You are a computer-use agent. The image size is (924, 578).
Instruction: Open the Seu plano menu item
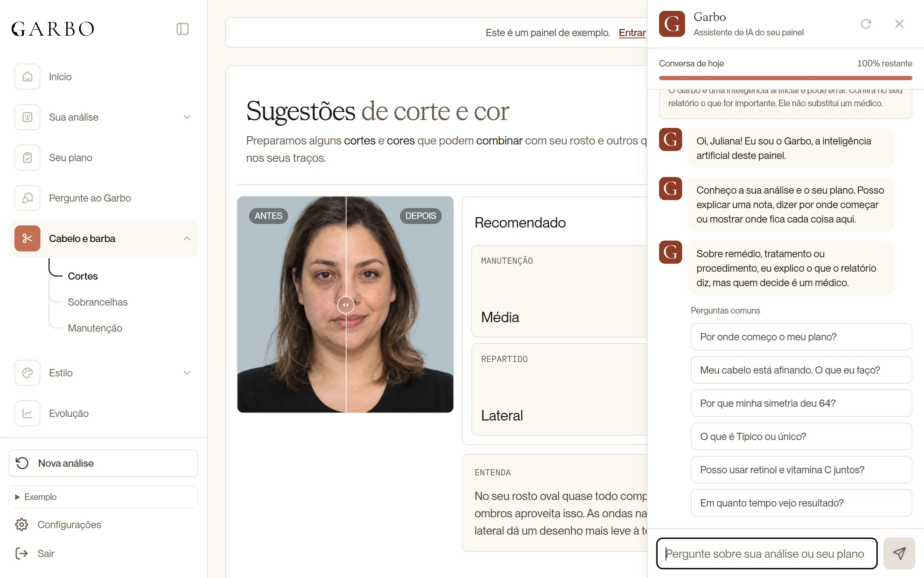104,158
